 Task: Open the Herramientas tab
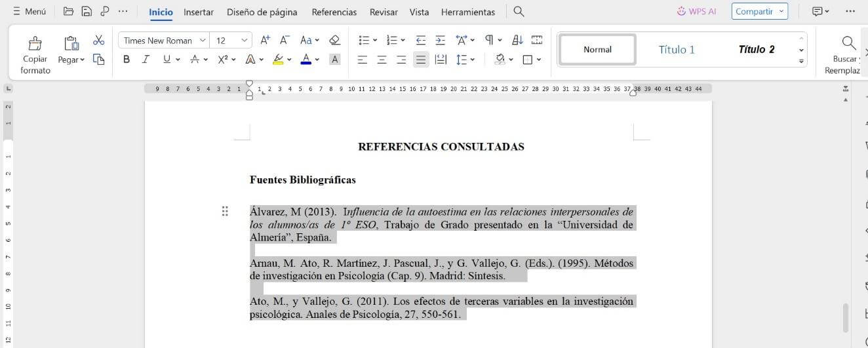coord(468,12)
